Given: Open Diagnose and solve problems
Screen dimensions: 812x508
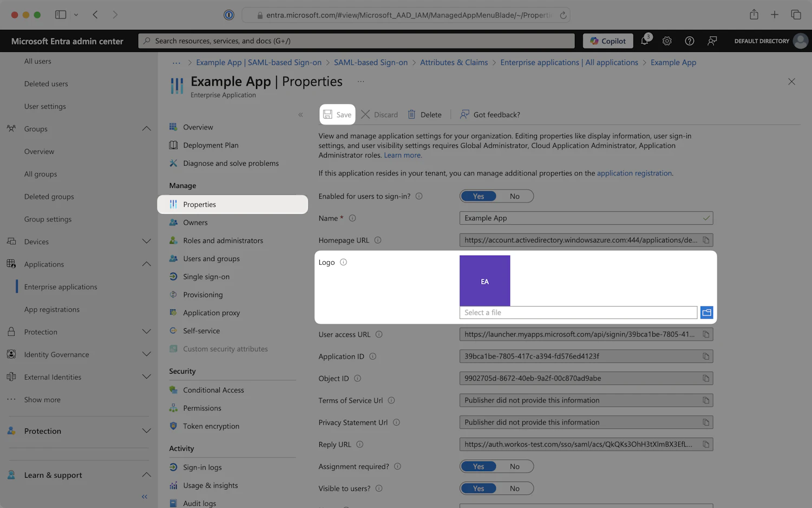Looking at the screenshot, I should 231,163.
